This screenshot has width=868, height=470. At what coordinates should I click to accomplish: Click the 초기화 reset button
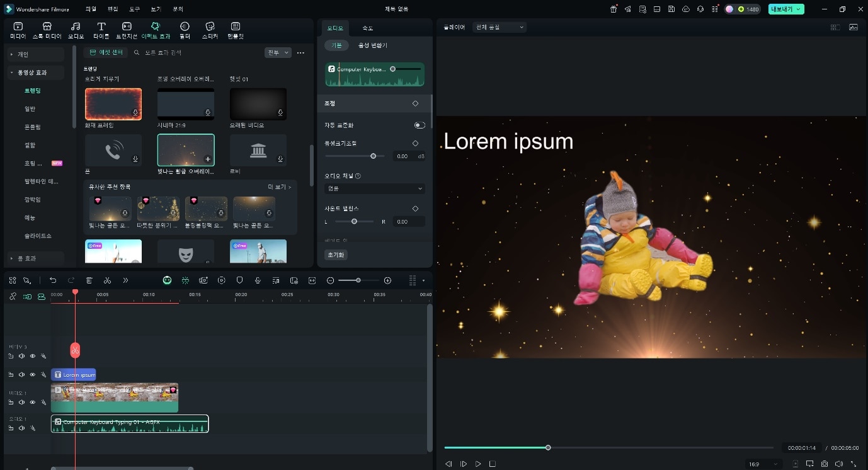[x=337, y=255]
